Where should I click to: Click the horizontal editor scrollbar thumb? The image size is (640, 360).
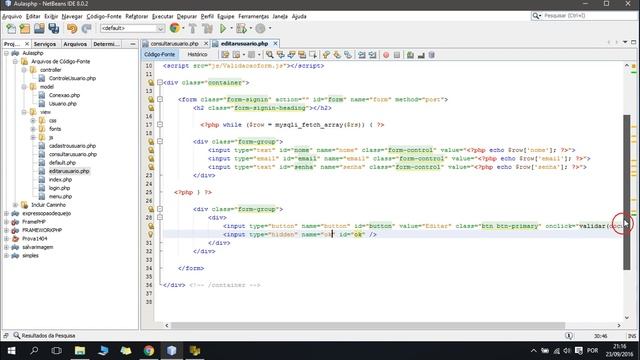coord(368,325)
